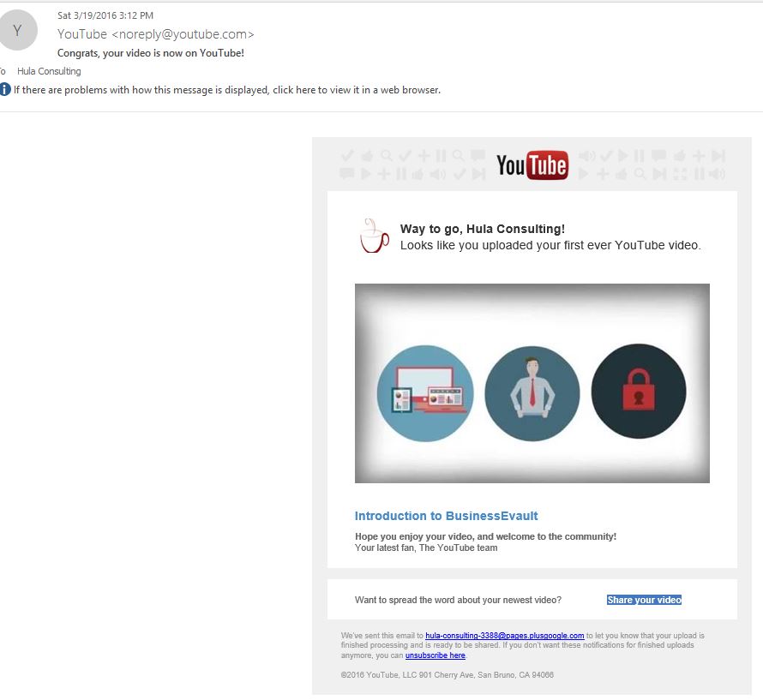Click the 'Way to go, Hula Consulting!' heading
Screen dimensions: 763x700
pos(482,229)
